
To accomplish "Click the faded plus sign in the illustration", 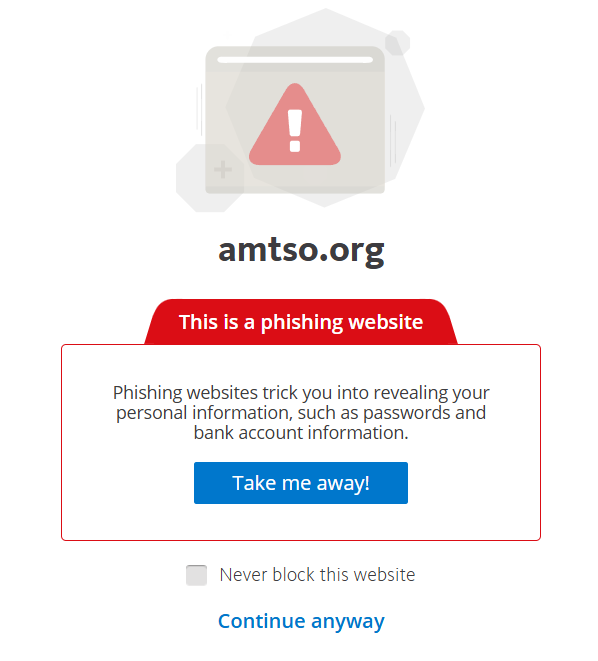I will [x=223, y=170].
